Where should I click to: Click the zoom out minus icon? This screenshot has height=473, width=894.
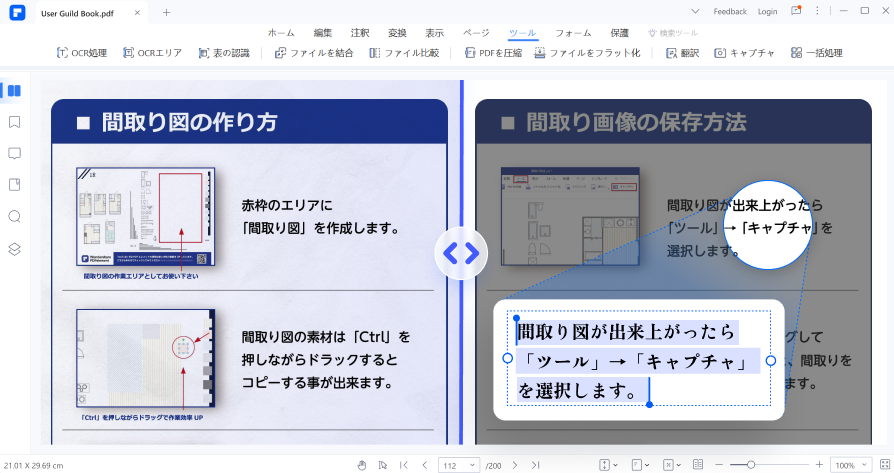[x=719, y=465]
